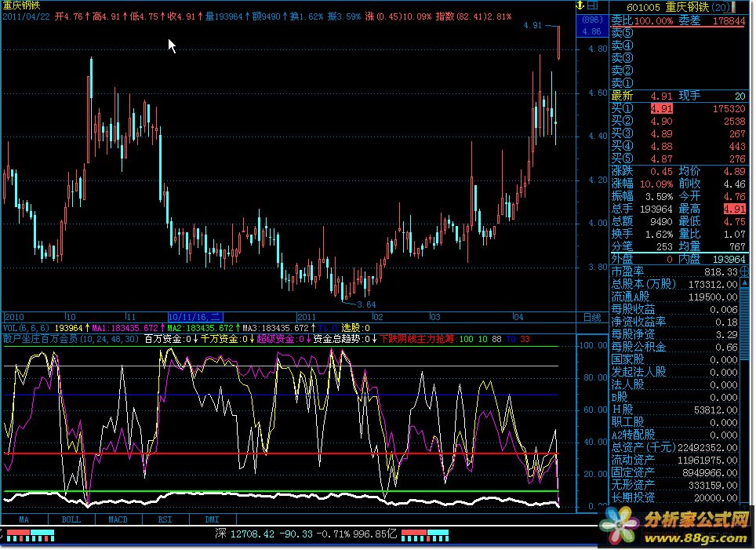This screenshot has width=756, height=550.
Task: Click the 振幅 3.59% value
Action: 659,197
